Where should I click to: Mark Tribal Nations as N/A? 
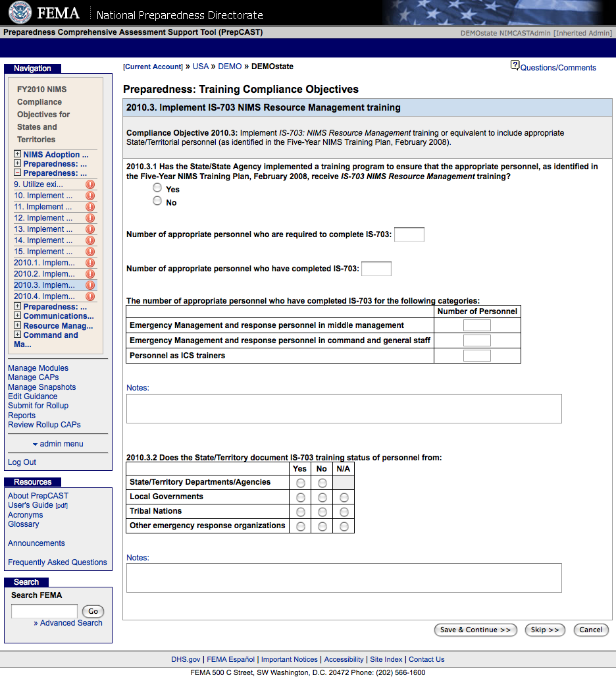pos(344,512)
